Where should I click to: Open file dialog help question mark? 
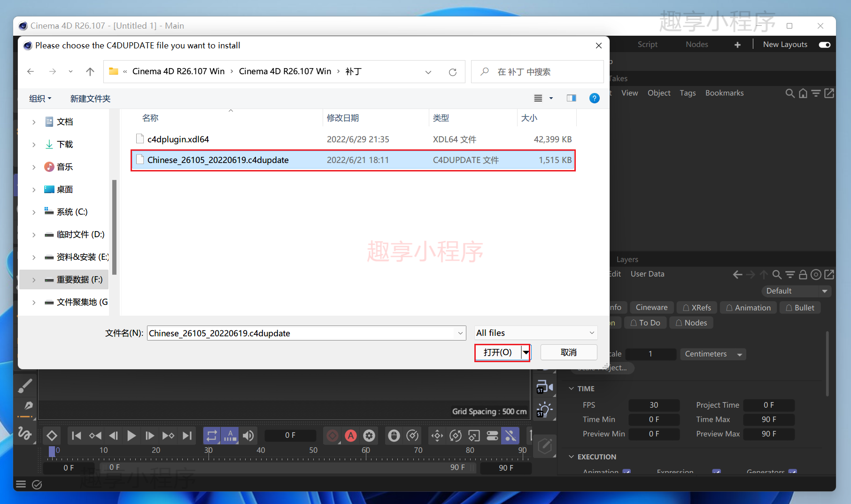pos(594,98)
